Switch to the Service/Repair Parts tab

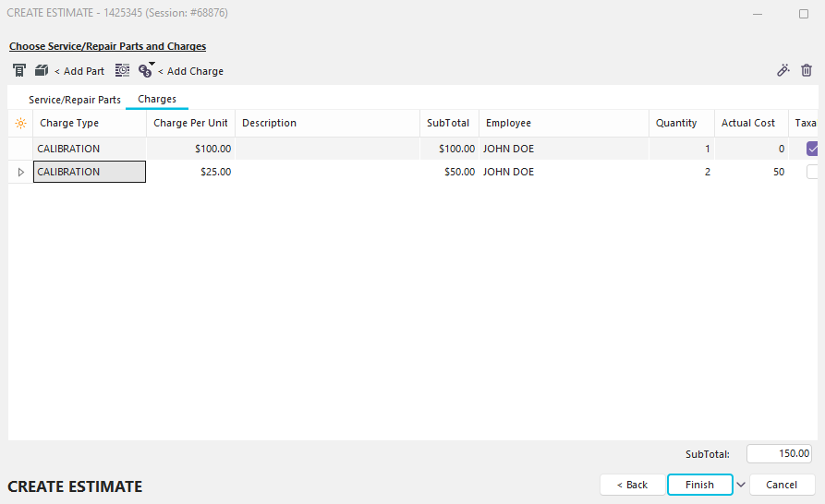pos(75,100)
